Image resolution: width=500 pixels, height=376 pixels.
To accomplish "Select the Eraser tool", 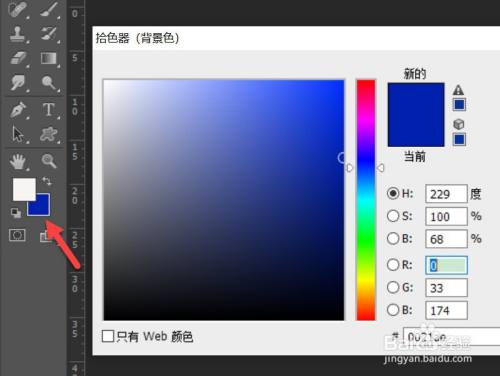I will [x=18, y=58].
